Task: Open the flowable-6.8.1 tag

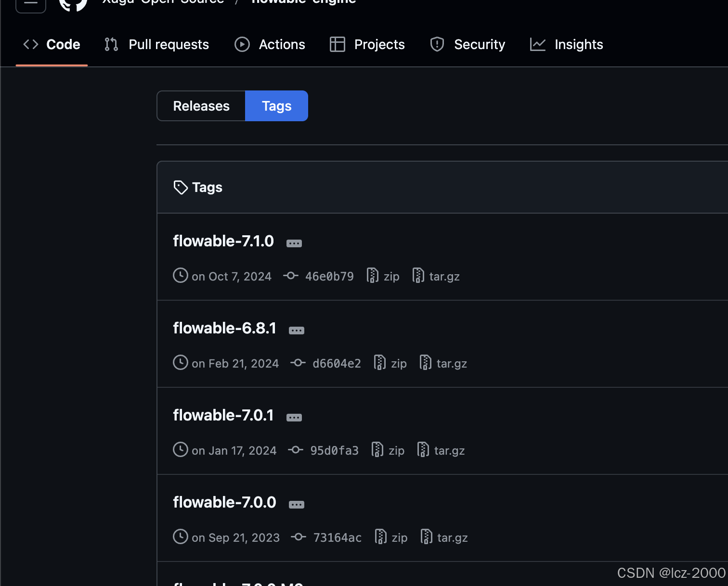Action: tap(225, 328)
